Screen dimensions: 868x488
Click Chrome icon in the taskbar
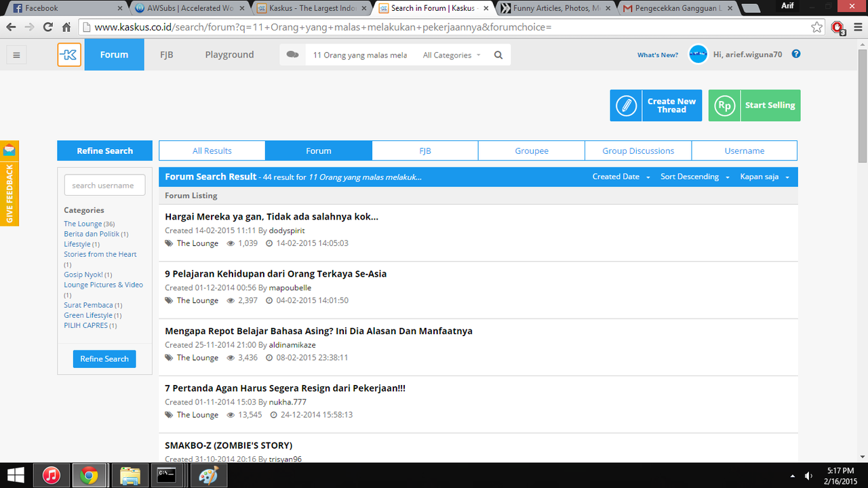click(88, 475)
